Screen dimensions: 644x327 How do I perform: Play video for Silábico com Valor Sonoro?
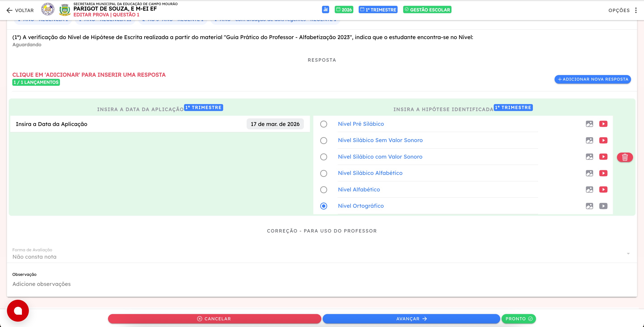603,157
